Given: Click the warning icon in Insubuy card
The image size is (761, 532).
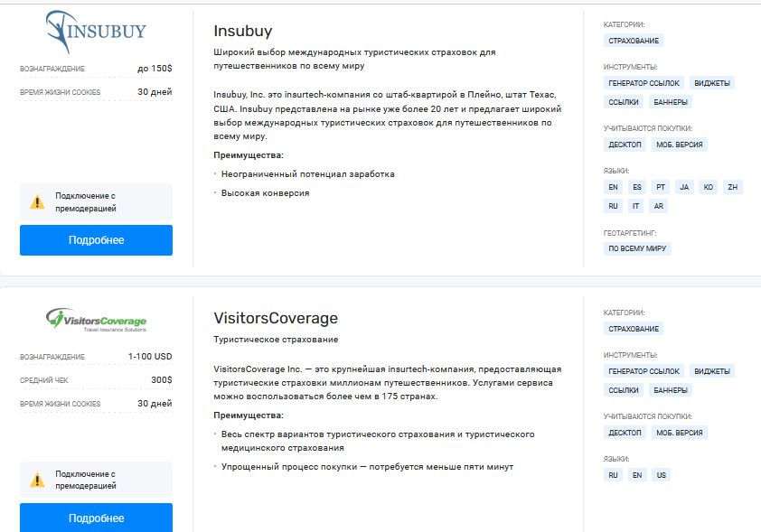Looking at the screenshot, I should tap(37, 201).
